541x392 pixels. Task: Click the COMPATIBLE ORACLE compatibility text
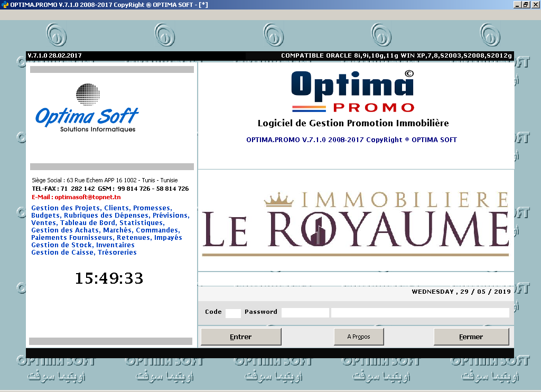396,55
